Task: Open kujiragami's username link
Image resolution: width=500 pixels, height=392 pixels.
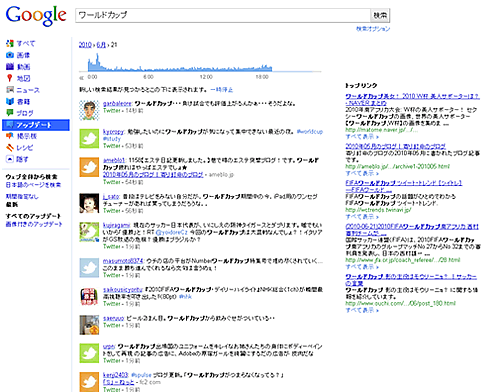Action: (116, 225)
